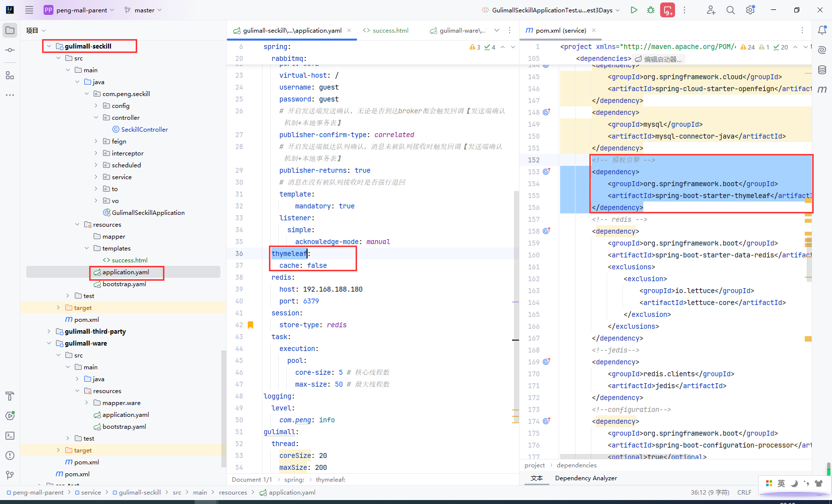Open Search Everywhere magnifier
This screenshot has width=832, height=504.
click(730, 10)
